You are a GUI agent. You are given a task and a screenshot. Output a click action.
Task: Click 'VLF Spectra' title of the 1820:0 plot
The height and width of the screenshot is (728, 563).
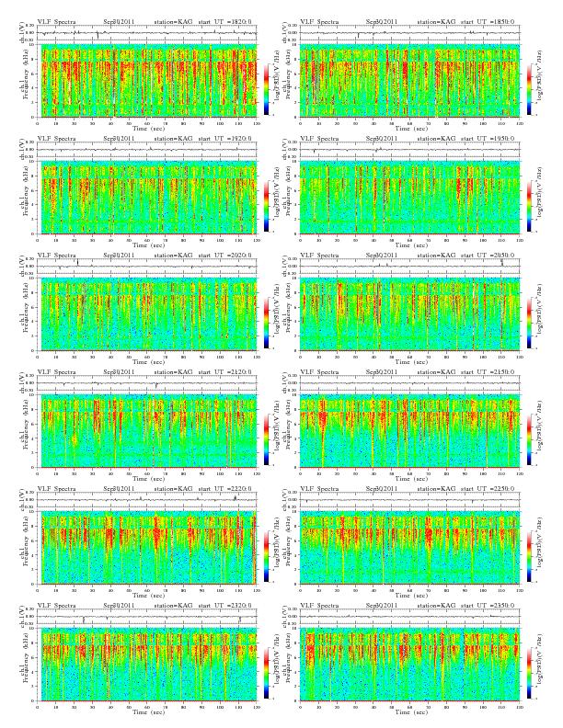click(56, 22)
